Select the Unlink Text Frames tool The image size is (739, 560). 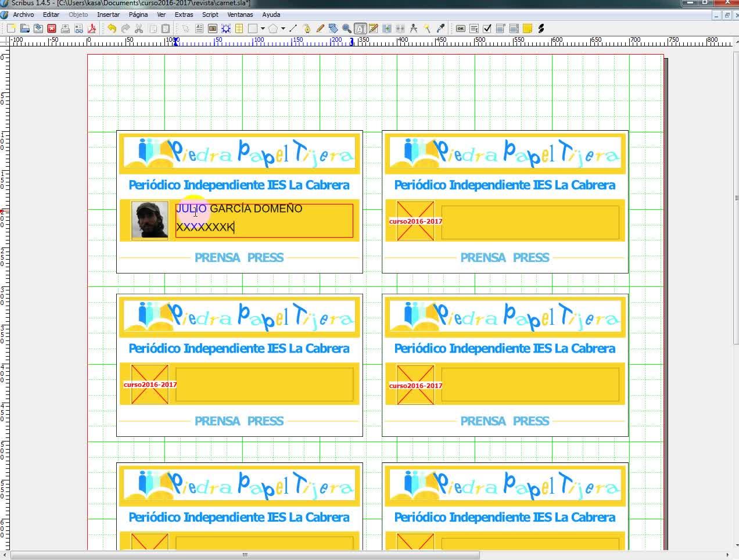[x=400, y=28]
